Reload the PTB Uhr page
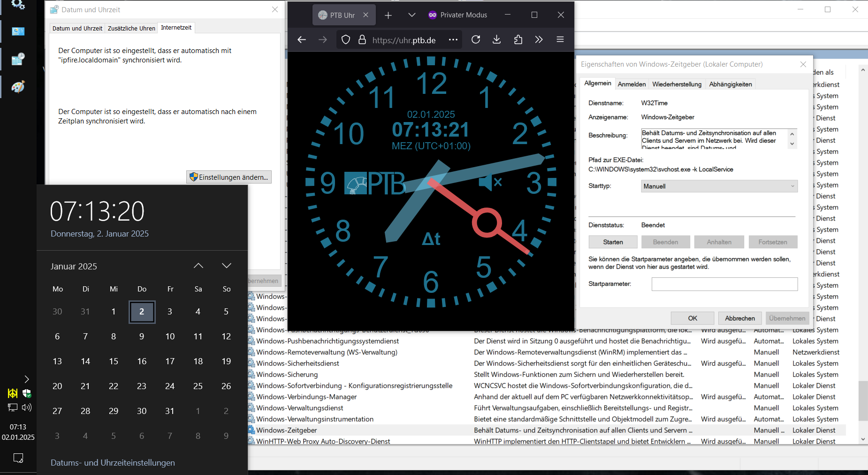 (x=476, y=40)
